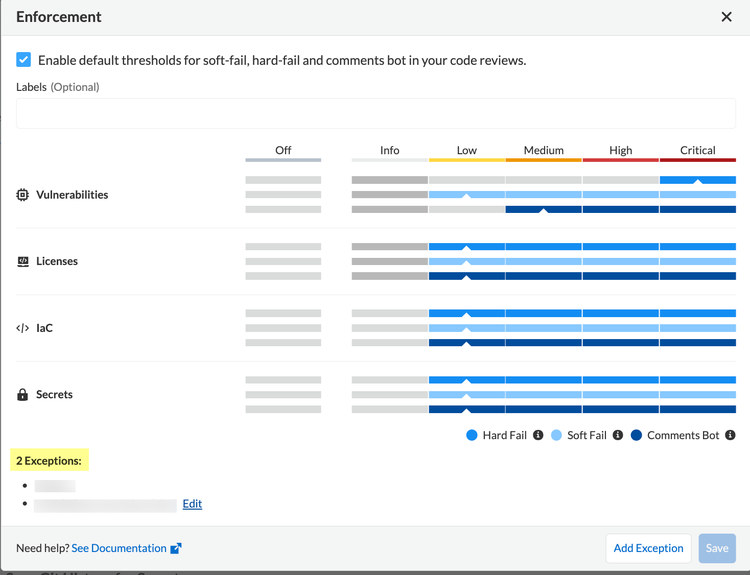Show Comments Bot info tooltip icon
This screenshot has width=750, height=575.
coord(730,435)
